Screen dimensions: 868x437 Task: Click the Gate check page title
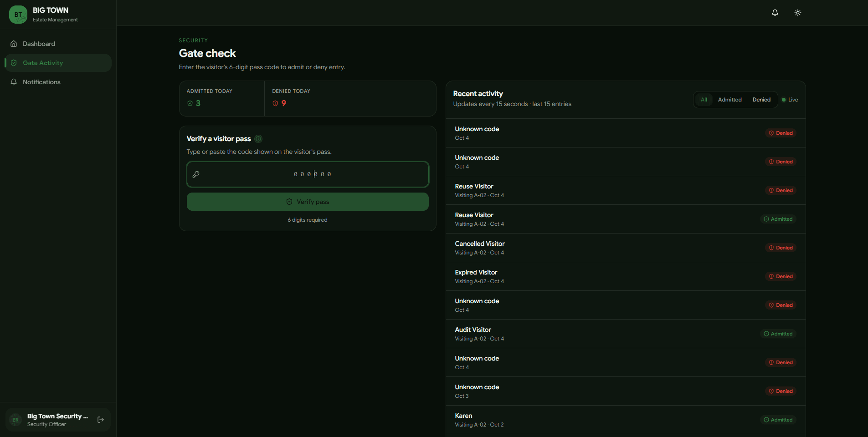coord(207,53)
